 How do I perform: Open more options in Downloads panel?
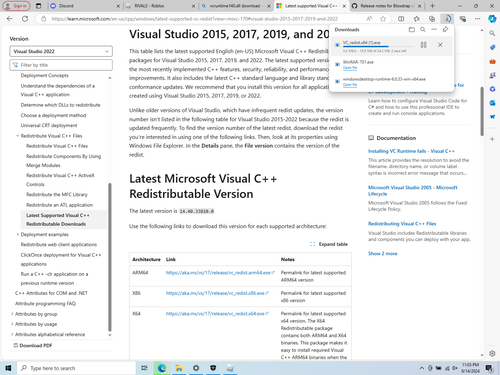[x=434, y=30]
